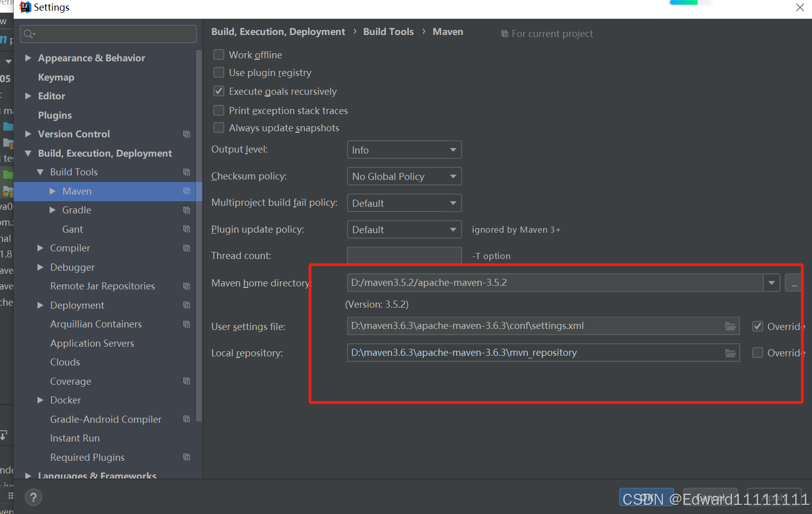Image resolution: width=812 pixels, height=514 pixels.
Task: Collapse Build, Execution, Deployment node
Action: (28, 153)
